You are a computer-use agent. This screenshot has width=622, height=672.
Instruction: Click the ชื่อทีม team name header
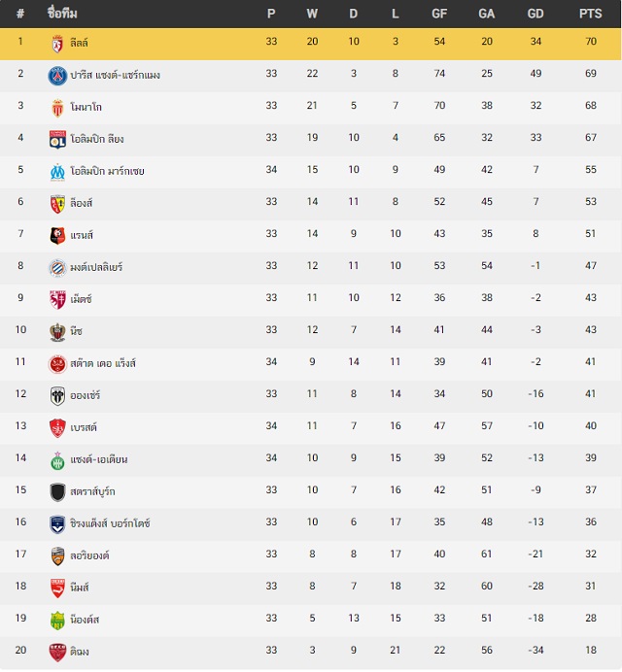(x=62, y=14)
